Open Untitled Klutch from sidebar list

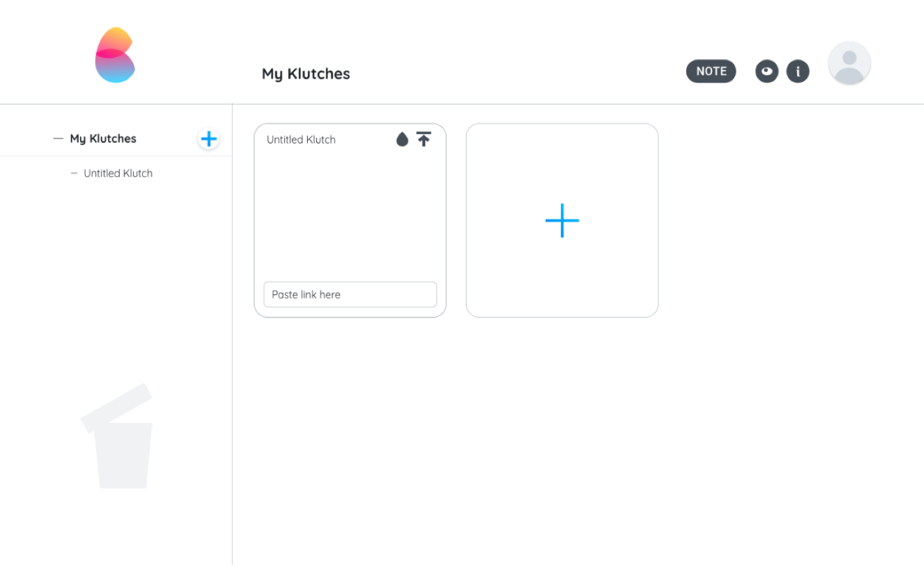point(118,173)
